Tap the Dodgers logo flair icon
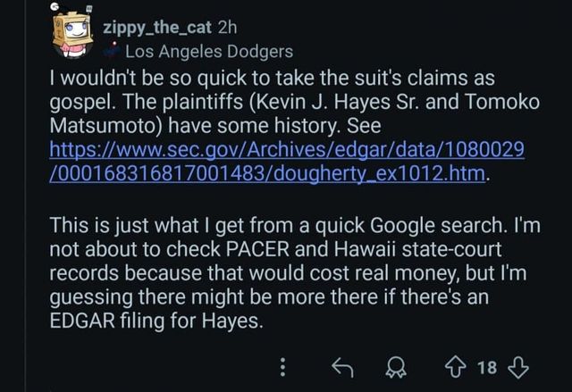 114,52
